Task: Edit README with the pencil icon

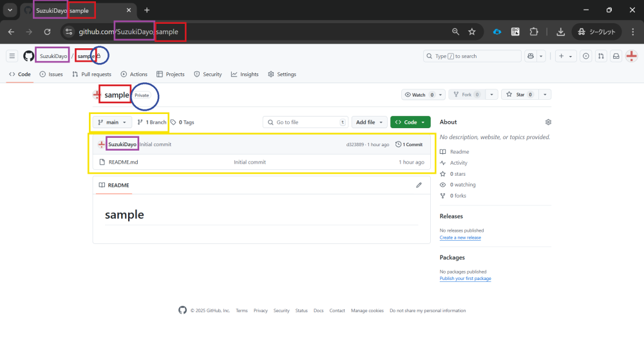Action: click(x=419, y=185)
